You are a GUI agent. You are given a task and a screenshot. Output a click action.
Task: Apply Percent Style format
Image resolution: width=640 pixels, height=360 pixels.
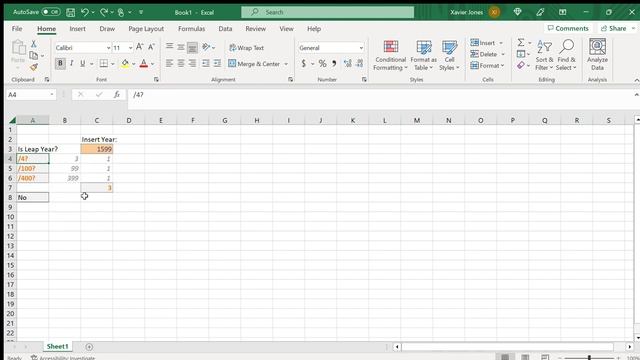pyautogui.click(x=322, y=63)
